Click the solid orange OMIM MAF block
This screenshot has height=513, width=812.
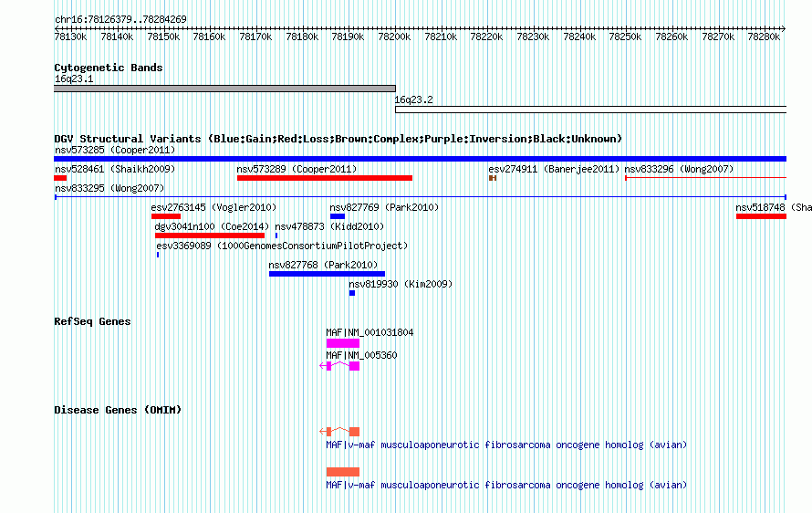(x=343, y=472)
